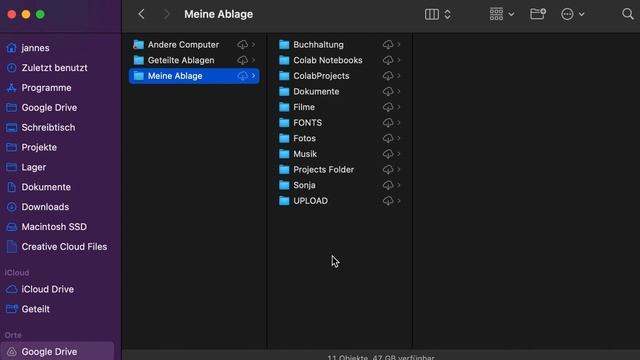Click cloud download icon for Andere Computer
The width and height of the screenshot is (640, 360).
(242, 44)
